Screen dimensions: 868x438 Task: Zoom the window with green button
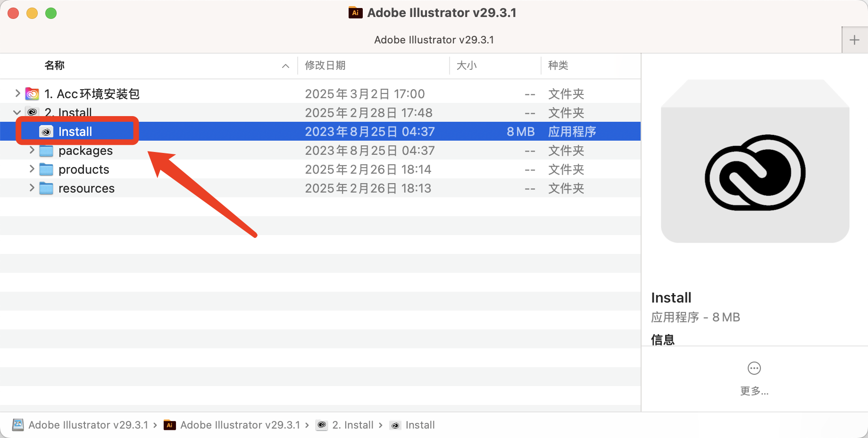point(51,13)
